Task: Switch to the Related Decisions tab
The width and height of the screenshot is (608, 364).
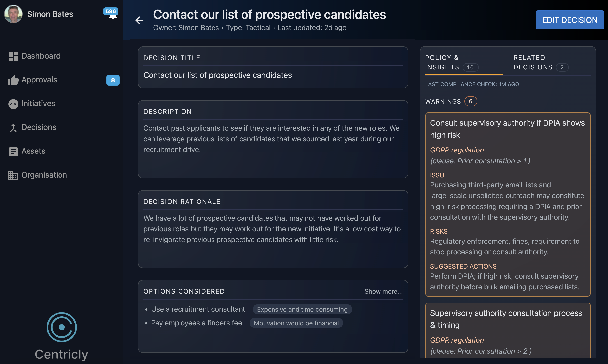Action: (533, 62)
